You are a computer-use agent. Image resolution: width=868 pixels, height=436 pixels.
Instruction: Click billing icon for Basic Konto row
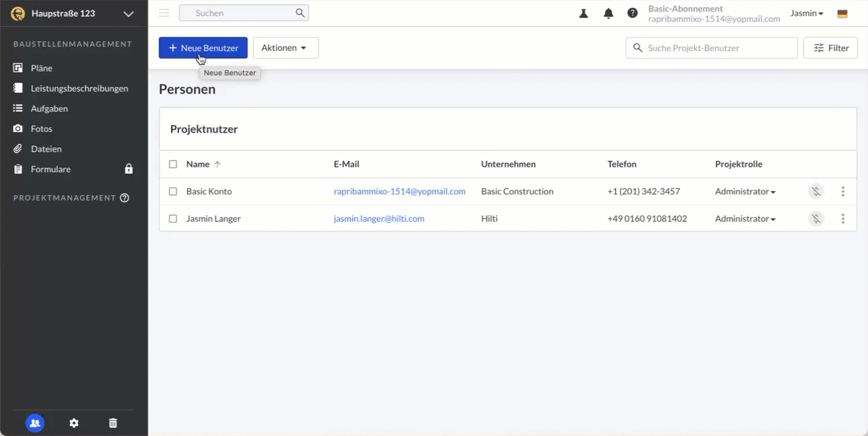point(816,192)
